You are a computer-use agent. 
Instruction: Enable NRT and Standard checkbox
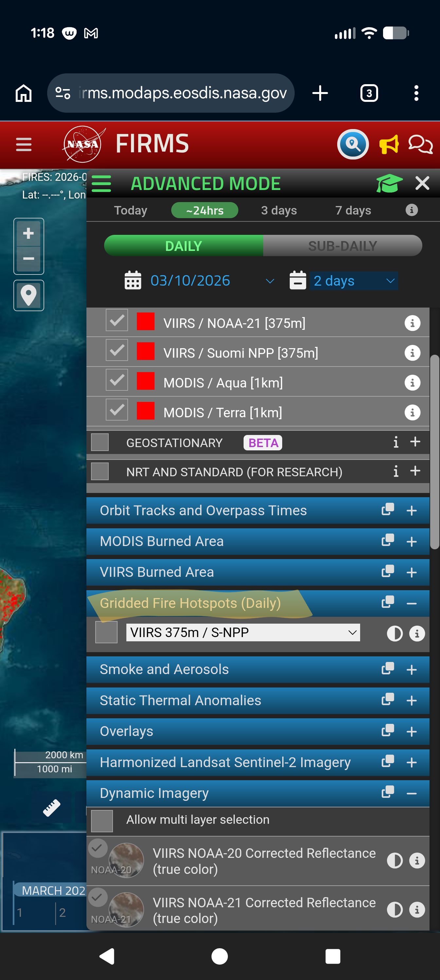pos(100,471)
